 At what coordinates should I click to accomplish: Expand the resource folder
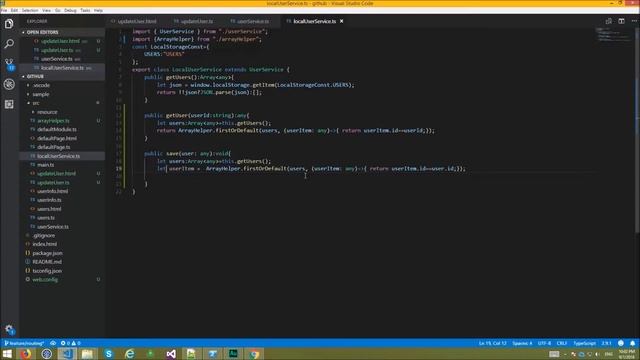click(47, 112)
